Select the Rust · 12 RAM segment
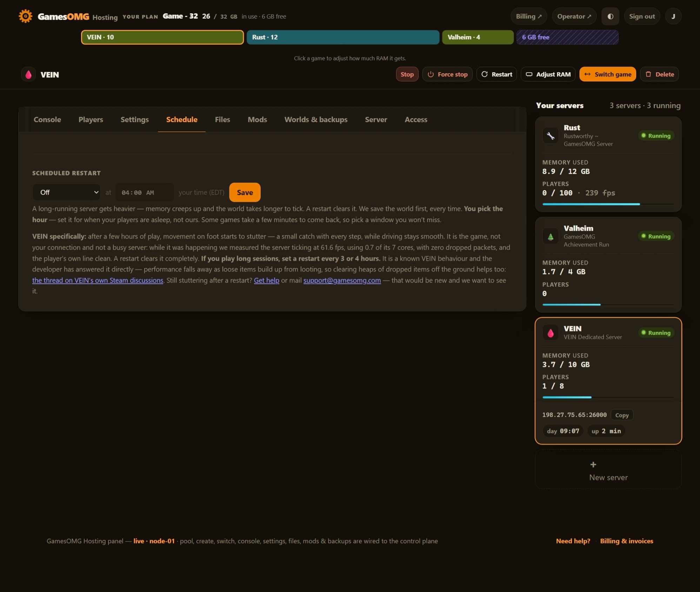The width and height of the screenshot is (700, 592). (343, 37)
